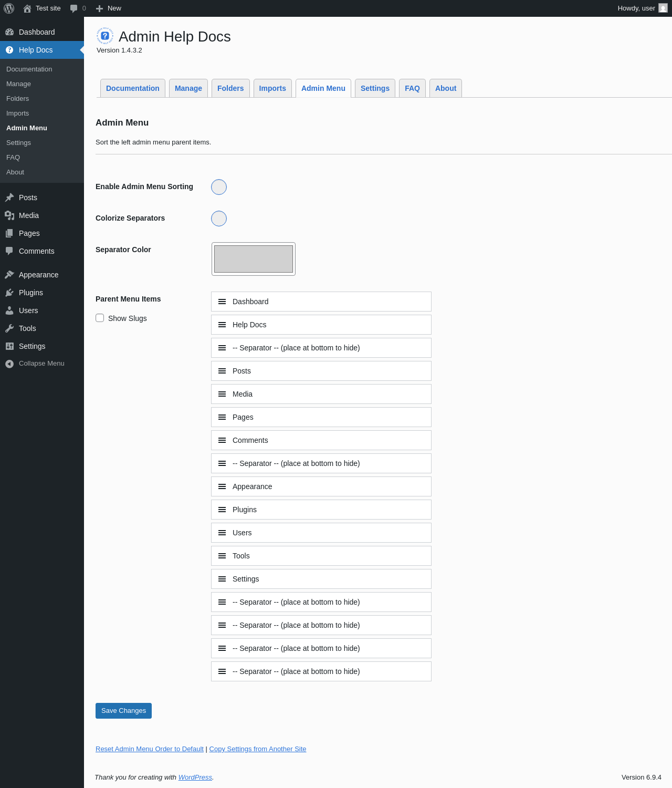Image resolution: width=672 pixels, height=788 pixels.
Task: Open the Separator Color picker swatch
Action: (254, 259)
